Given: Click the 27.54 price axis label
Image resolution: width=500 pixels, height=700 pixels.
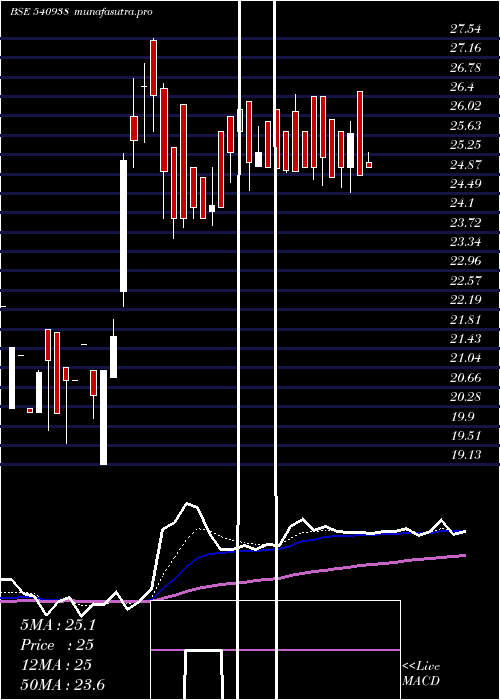Looking at the screenshot, I should [466, 29].
